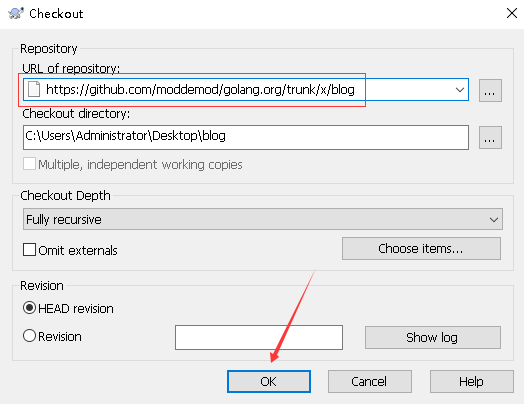Click the TortoiseSVN icon in title bar
This screenshot has width=524, height=404.
16,14
